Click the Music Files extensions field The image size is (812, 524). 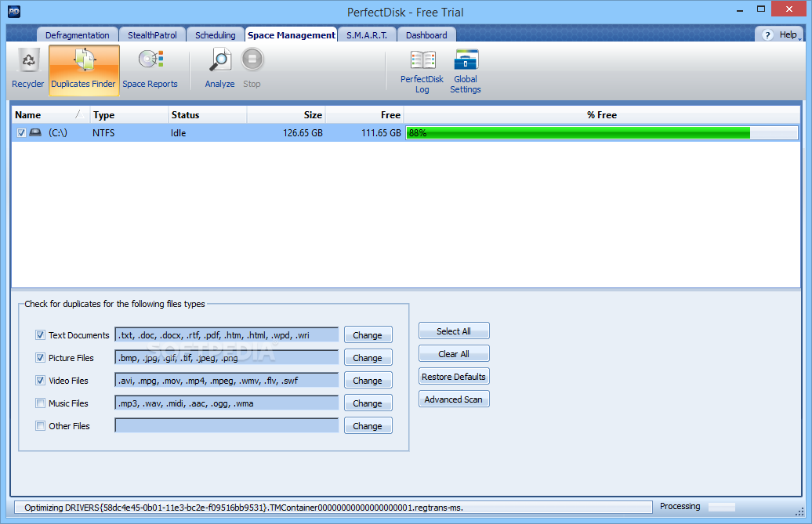coord(227,403)
